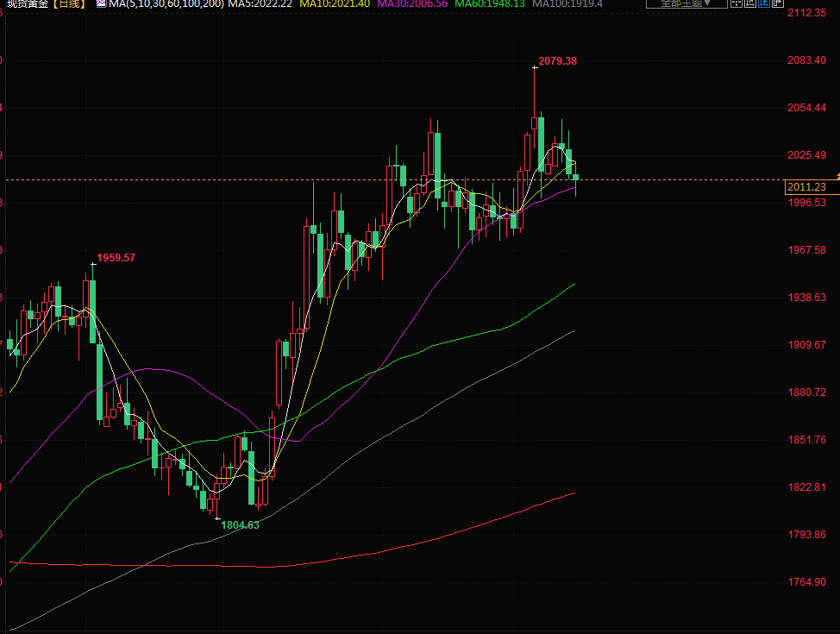Click the 1967.58 price axis label
The width and height of the screenshot is (840, 634).
[x=806, y=250]
